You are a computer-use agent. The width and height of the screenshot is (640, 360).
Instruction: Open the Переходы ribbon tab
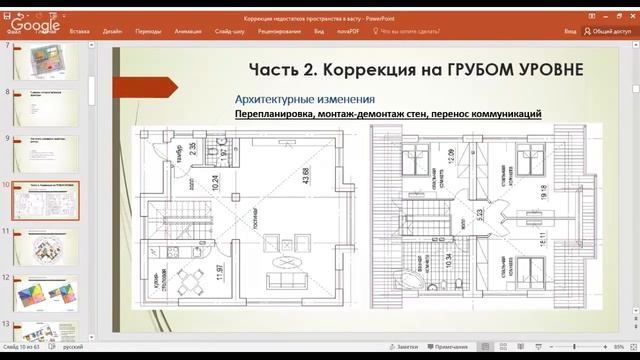tap(148, 31)
